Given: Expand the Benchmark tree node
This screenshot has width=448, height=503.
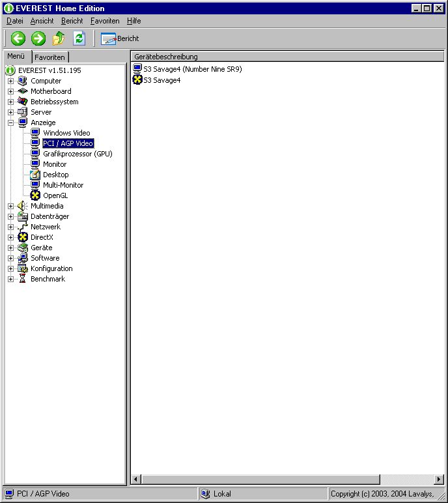Looking at the screenshot, I should [x=10, y=279].
